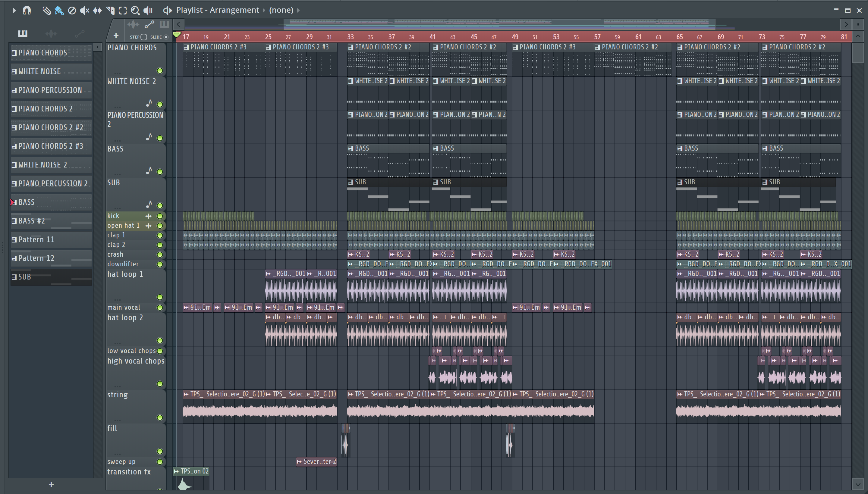Click waveform icon on open hat 1 track

(x=148, y=226)
